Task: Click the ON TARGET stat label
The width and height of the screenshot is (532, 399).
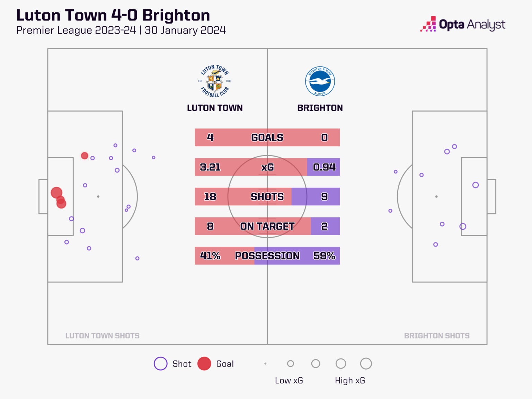Action: point(267,226)
